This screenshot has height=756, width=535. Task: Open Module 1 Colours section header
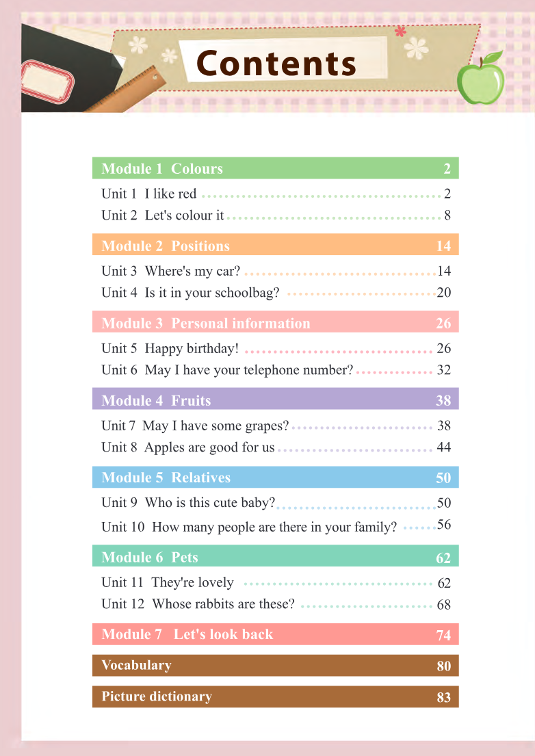(275, 168)
